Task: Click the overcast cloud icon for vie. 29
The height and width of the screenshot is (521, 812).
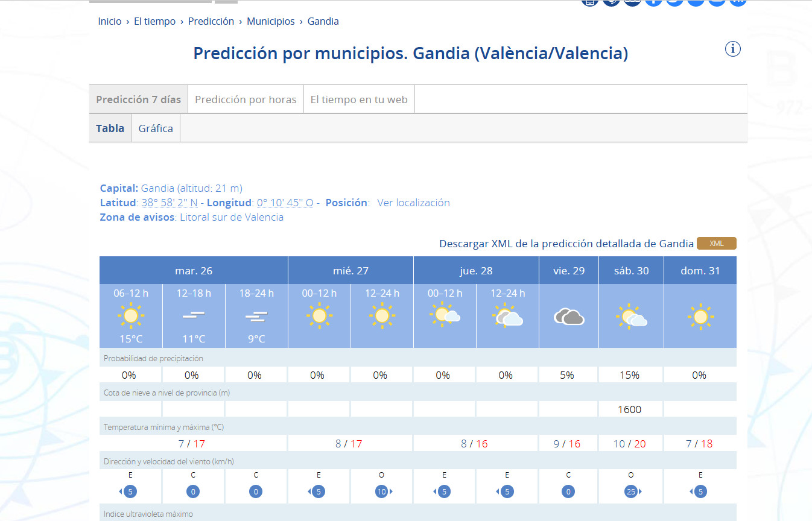Action: click(x=569, y=316)
